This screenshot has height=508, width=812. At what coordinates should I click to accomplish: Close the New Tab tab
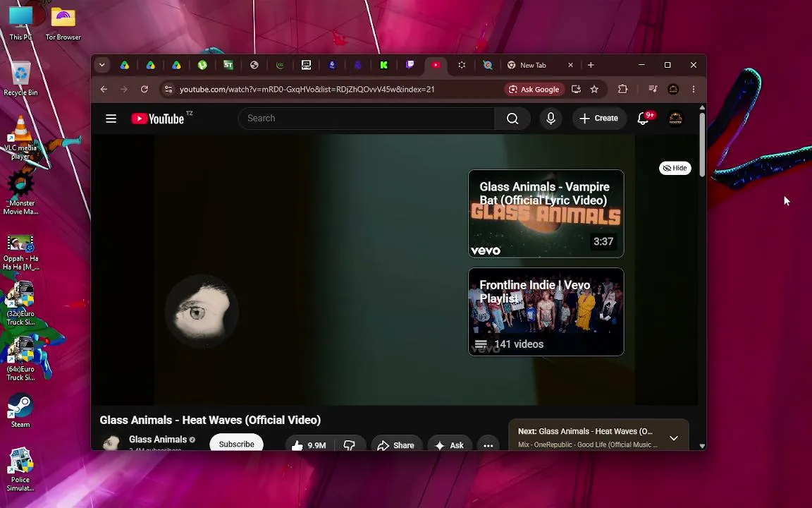tap(571, 65)
